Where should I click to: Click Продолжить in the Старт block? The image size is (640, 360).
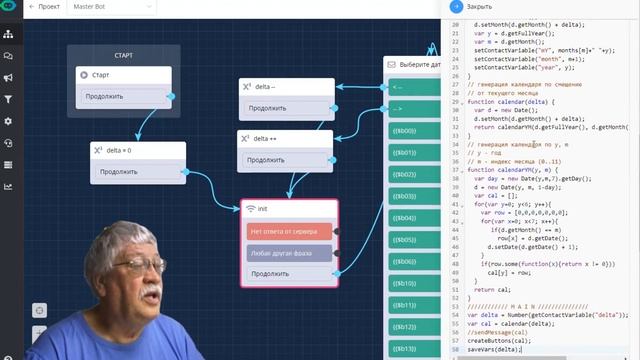123,97
